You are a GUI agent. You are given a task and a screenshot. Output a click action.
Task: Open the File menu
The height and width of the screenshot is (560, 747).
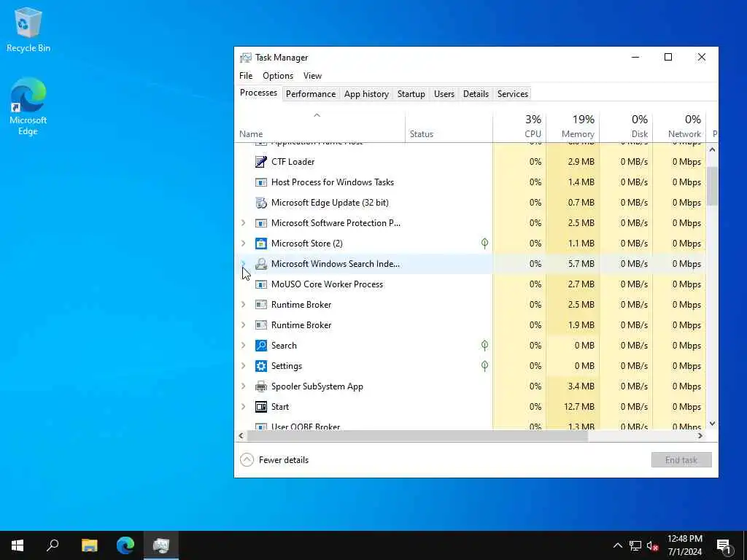246,76
